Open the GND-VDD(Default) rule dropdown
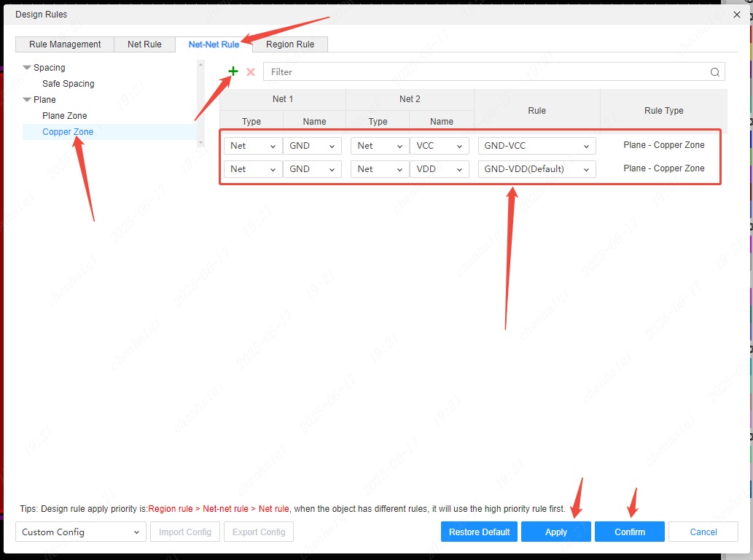The height and width of the screenshot is (560, 753). coord(537,169)
